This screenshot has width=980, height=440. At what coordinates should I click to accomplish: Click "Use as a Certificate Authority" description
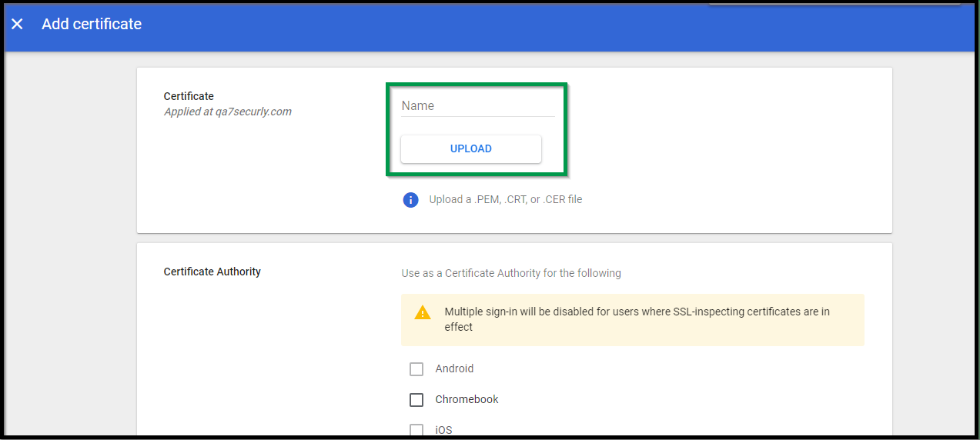(x=511, y=273)
